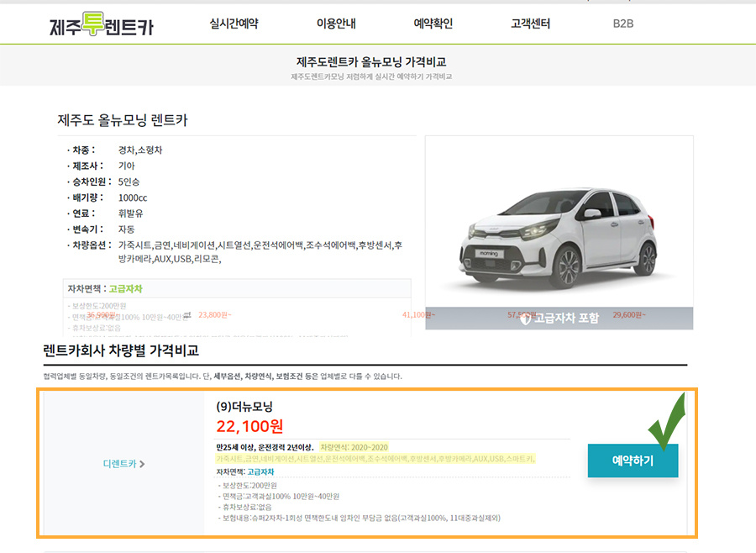Click the 5인승 capacity value
Screen dimensions: 756x553
129,182
